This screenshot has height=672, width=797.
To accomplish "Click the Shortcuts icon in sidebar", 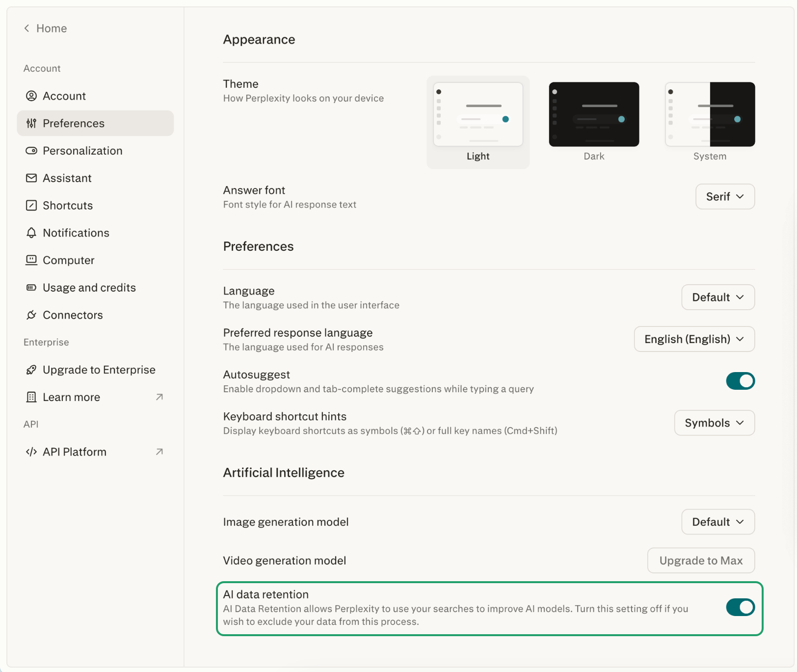I will [31, 205].
